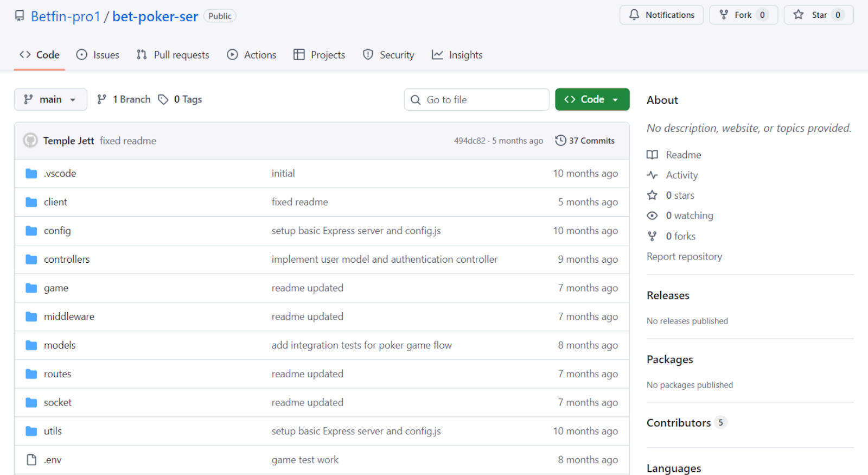Open the routes folder
The width and height of the screenshot is (868, 475).
(58, 374)
